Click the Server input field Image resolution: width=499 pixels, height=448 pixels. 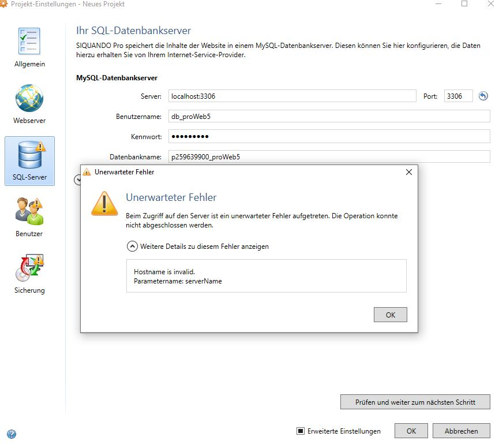(292, 96)
